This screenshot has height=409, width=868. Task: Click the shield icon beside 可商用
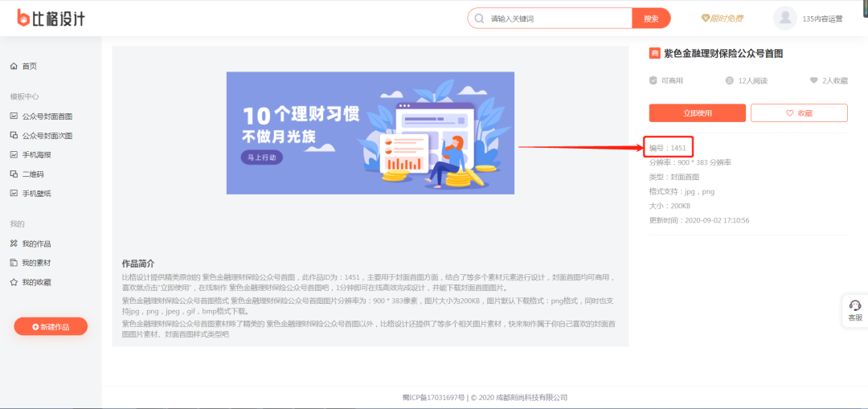tap(653, 81)
